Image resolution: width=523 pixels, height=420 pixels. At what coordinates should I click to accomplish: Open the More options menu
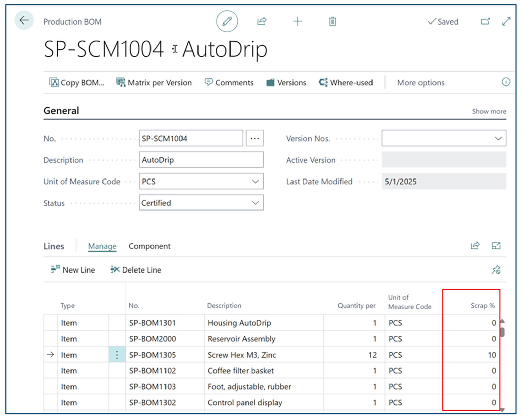[x=421, y=82]
